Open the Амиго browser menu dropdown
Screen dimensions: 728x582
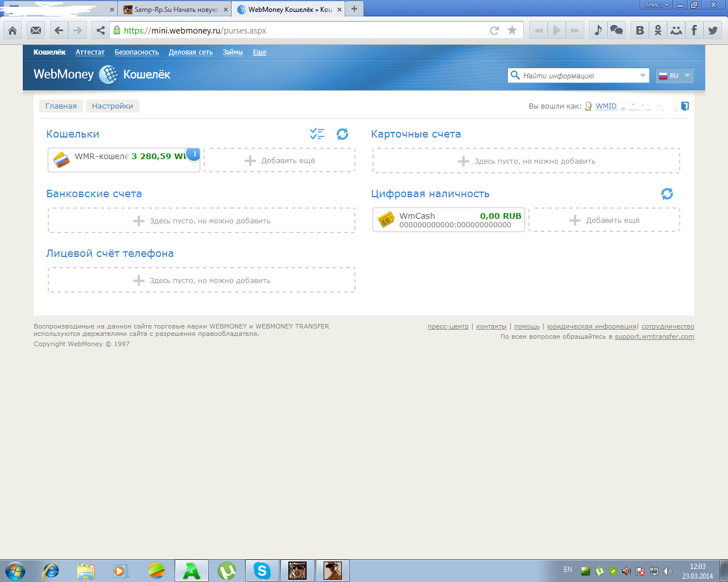point(656,5)
